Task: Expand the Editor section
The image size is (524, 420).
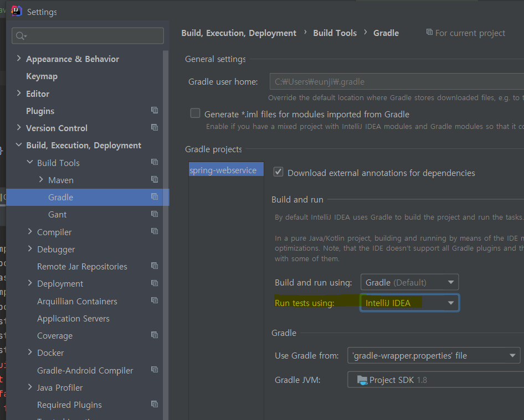Action: 19,93
